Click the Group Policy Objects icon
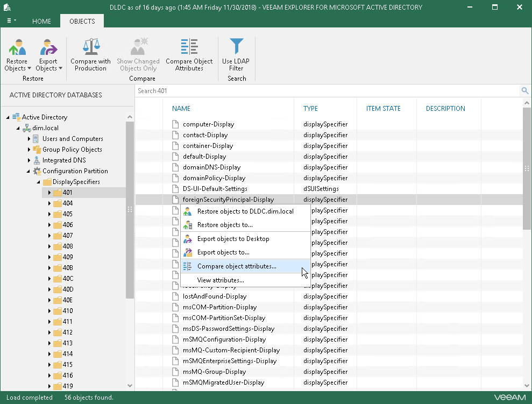 [37, 149]
